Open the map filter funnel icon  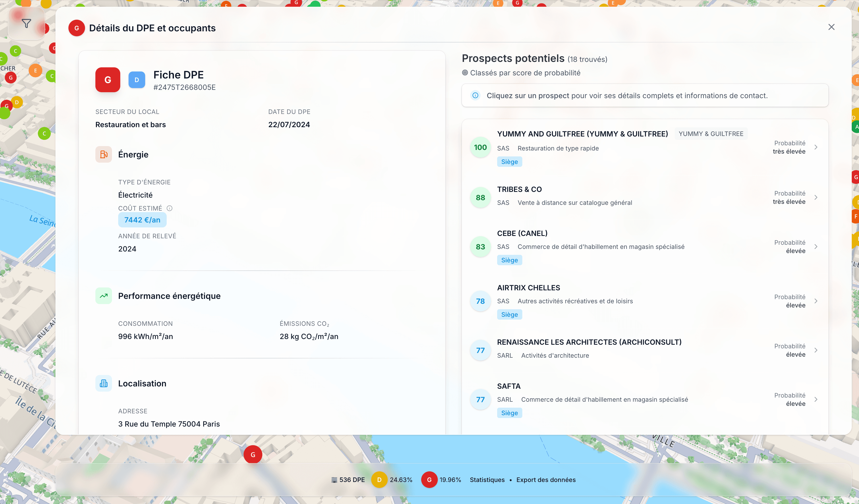click(26, 24)
